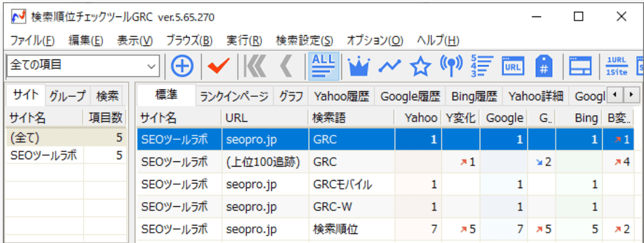Viewport: 644px width, 243px height.
Task: Click the hashtag tag icon
Action: (x=544, y=66)
